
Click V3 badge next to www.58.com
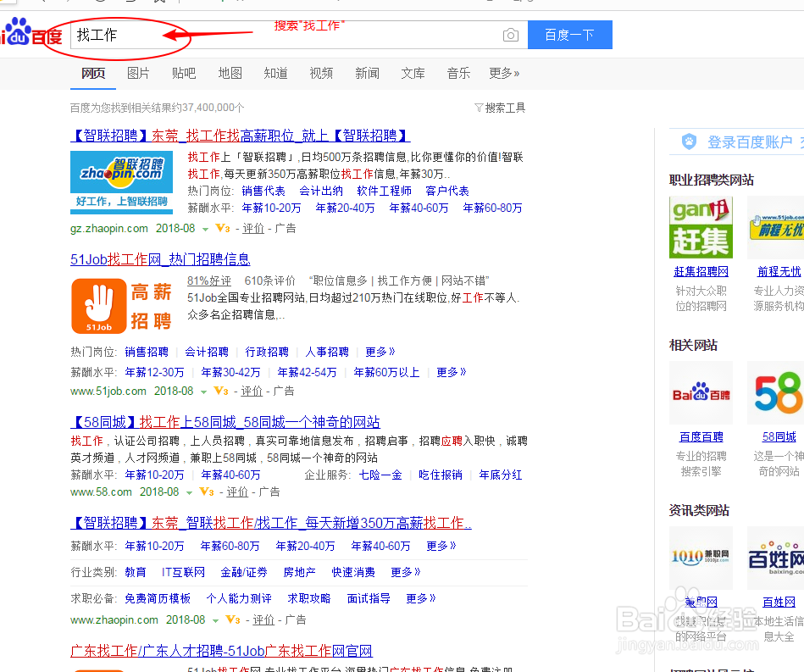tap(207, 492)
